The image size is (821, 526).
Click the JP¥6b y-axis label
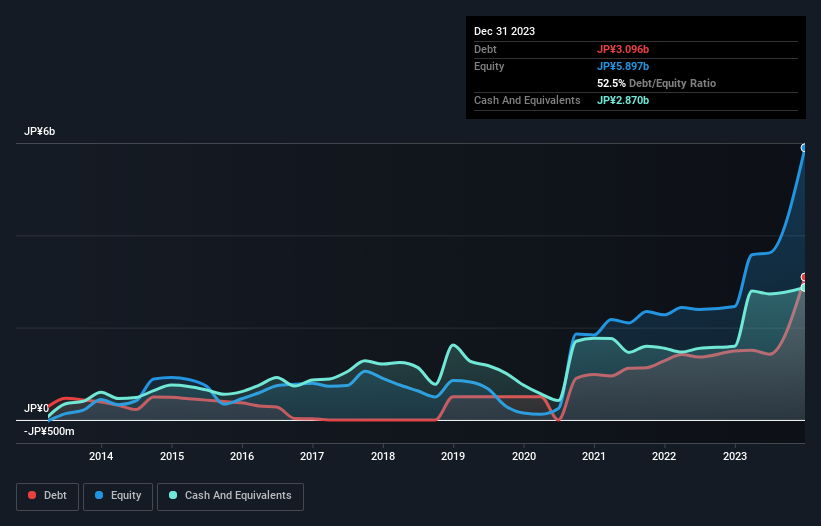pos(39,131)
